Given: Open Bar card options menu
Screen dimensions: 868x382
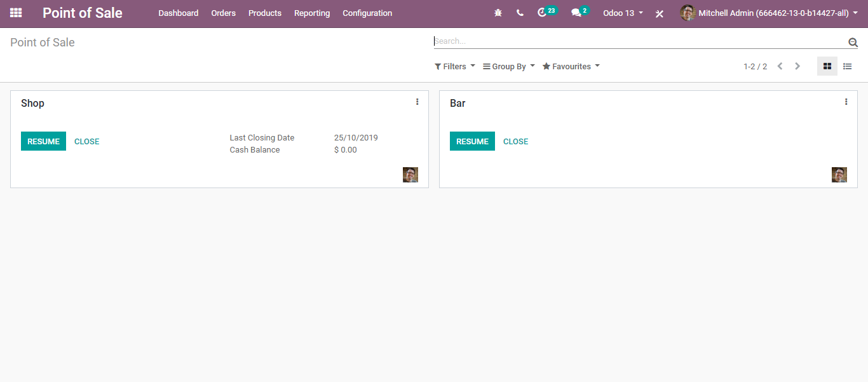Looking at the screenshot, I should pyautogui.click(x=846, y=102).
